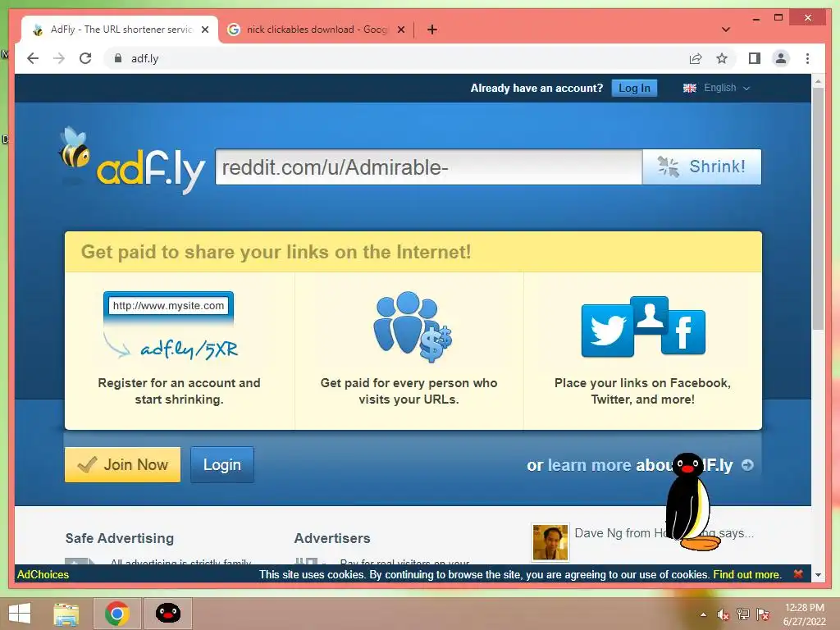840x630 pixels.
Task: Click the people with dollar signs icon
Action: point(413,327)
